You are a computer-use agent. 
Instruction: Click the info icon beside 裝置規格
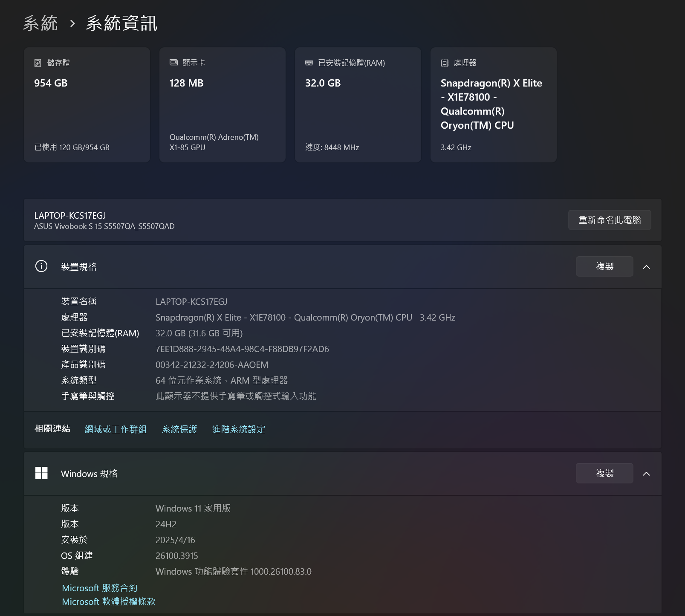click(x=41, y=266)
